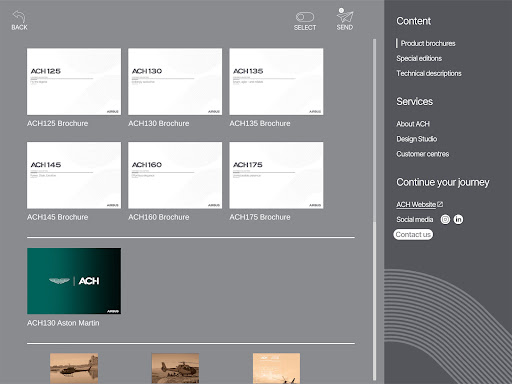Image resolution: width=512 pixels, height=384 pixels.
Task: Click the ACH130 Brochure caption
Action: point(159,123)
